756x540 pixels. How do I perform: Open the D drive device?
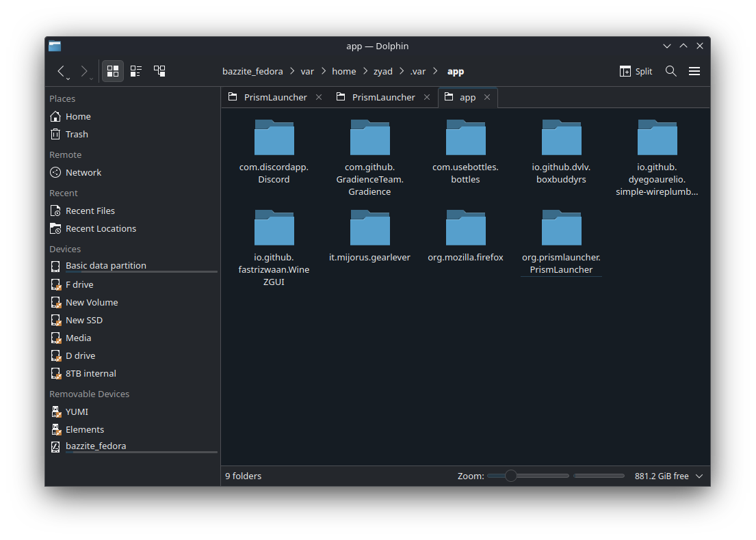pyautogui.click(x=133, y=356)
